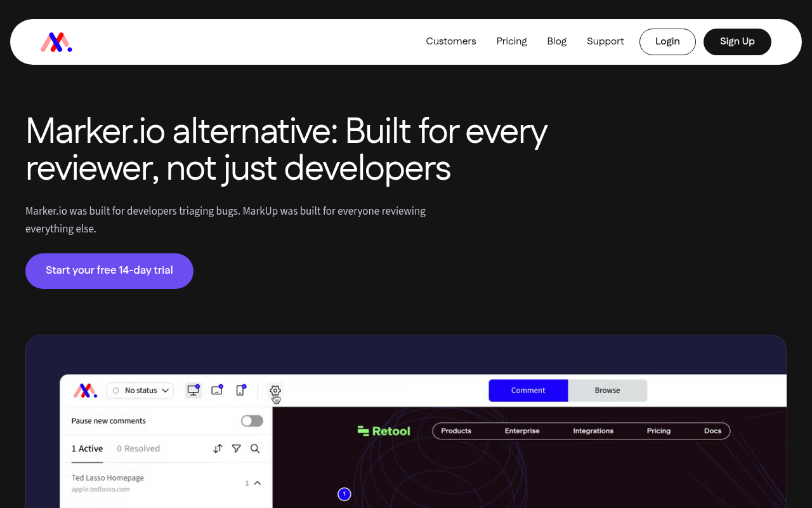This screenshot has height=508, width=812.
Task: Toggle the Pause new comments switch
Action: 252,421
